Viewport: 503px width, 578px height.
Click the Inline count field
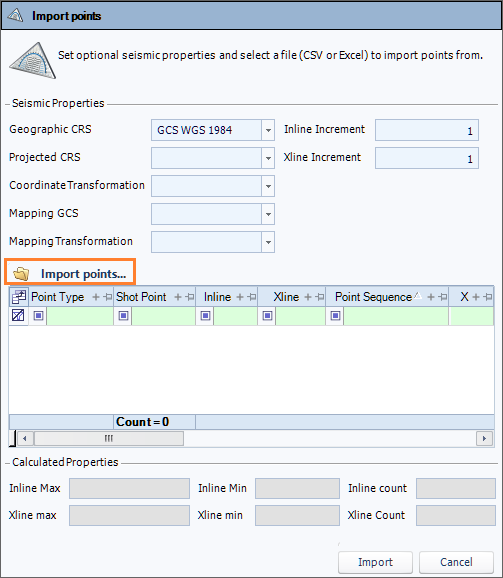[456, 488]
